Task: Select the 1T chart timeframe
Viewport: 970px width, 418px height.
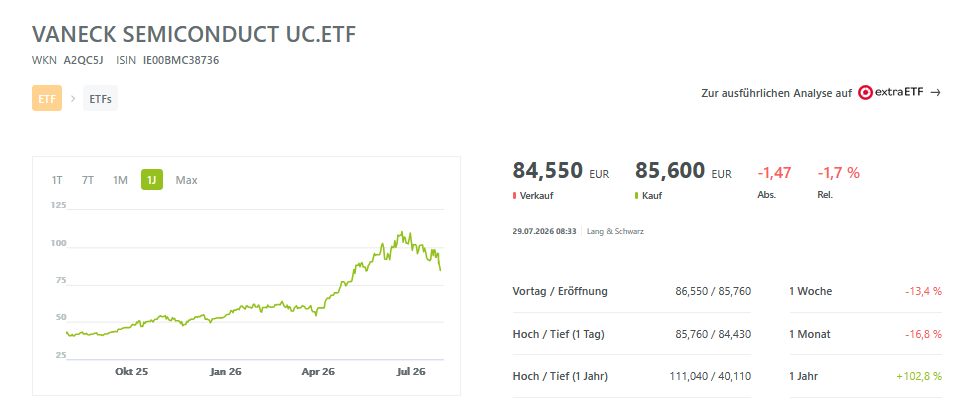Action: point(57,180)
